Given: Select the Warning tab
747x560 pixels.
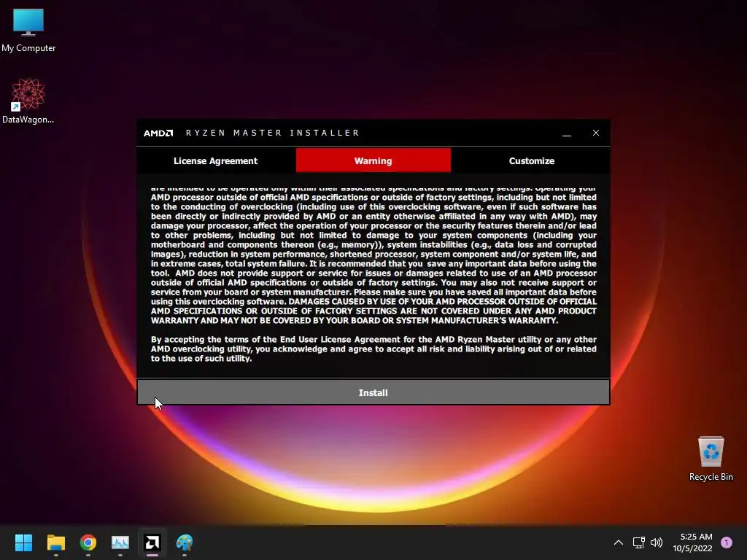Looking at the screenshot, I should pos(373,160).
